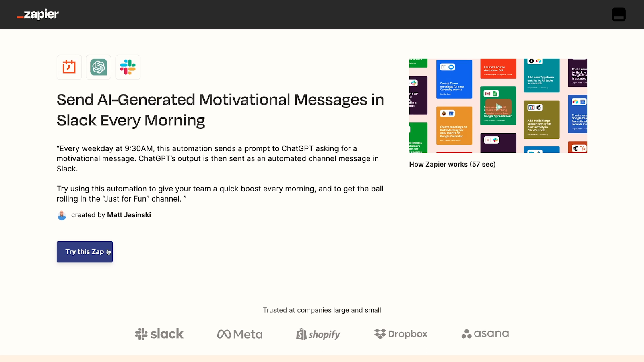Click the 'Try using this automation' paragraph
644x362 pixels.
pyautogui.click(x=220, y=194)
